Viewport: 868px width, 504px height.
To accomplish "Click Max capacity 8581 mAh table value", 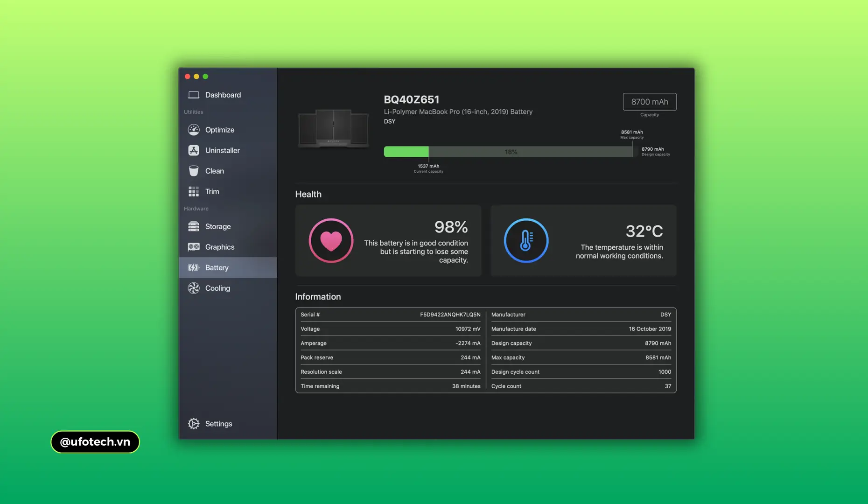I will (658, 357).
